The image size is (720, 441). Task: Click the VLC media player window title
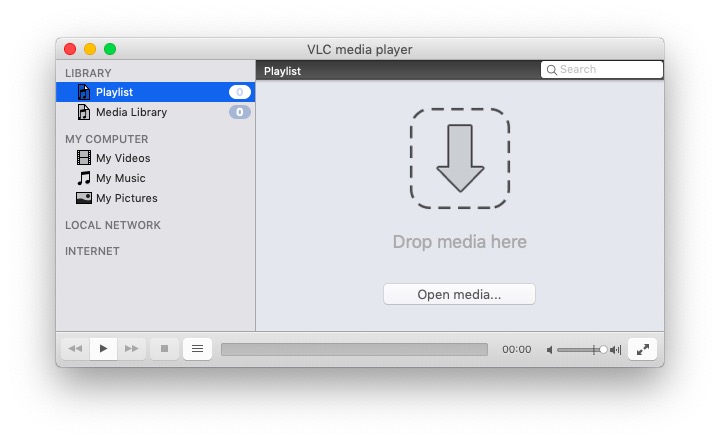click(360, 49)
